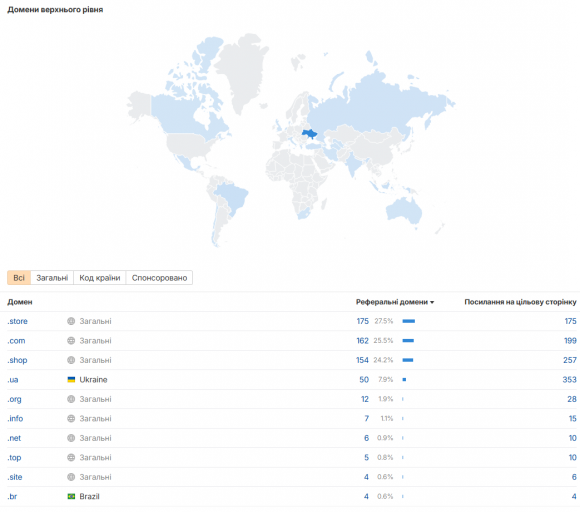Open the .net domain link

pyautogui.click(x=14, y=438)
